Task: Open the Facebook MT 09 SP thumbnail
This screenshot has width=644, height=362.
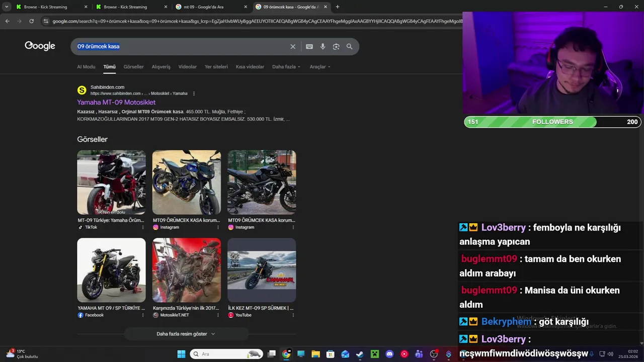Action: click(111, 270)
